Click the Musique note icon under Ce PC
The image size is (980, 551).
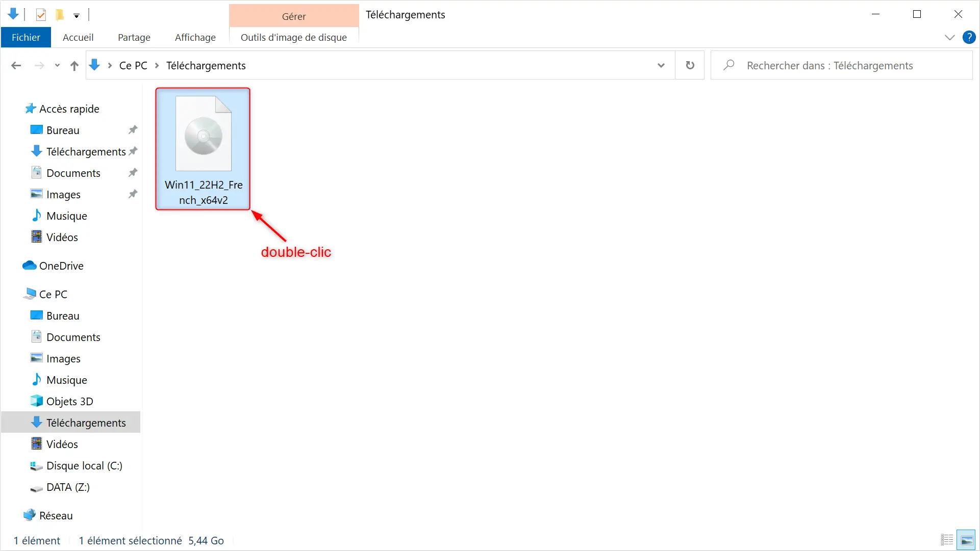tap(36, 379)
